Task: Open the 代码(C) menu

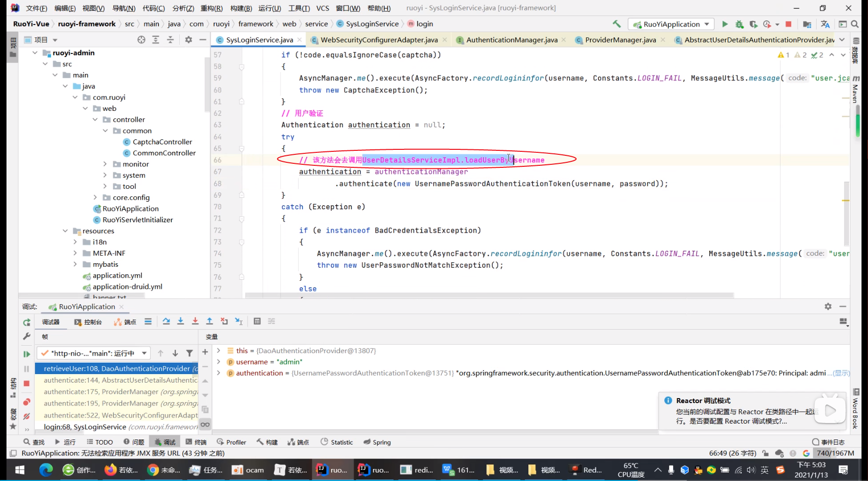Action: (x=153, y=8)
